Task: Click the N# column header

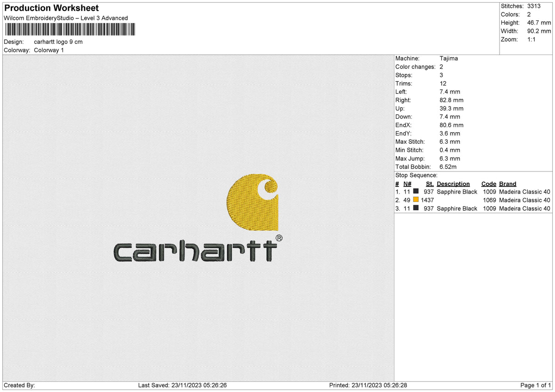Action: tap(407, 184)
